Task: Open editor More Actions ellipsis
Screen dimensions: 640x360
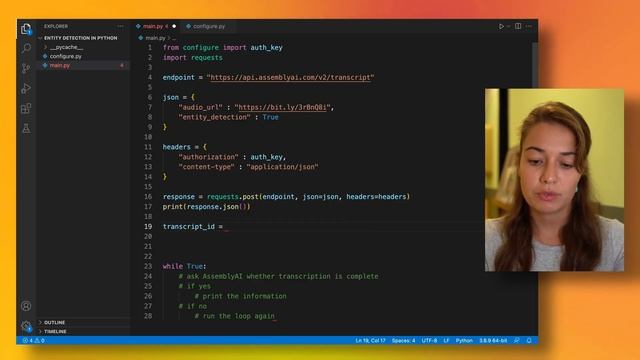Action: pyautogui.click(x=529, y=26)
